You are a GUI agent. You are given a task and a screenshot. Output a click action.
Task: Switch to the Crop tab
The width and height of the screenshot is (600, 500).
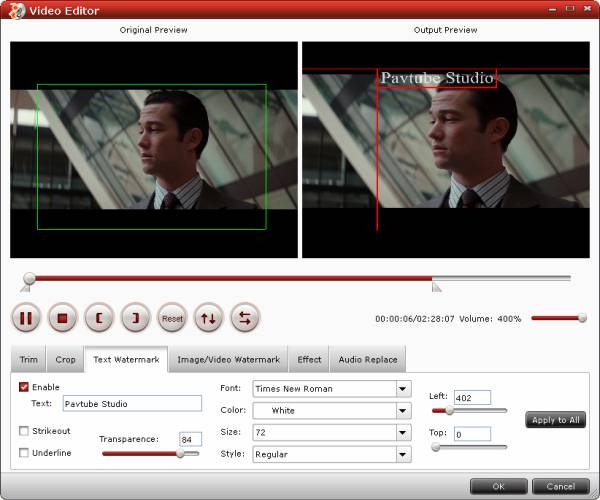pos(65,359)
